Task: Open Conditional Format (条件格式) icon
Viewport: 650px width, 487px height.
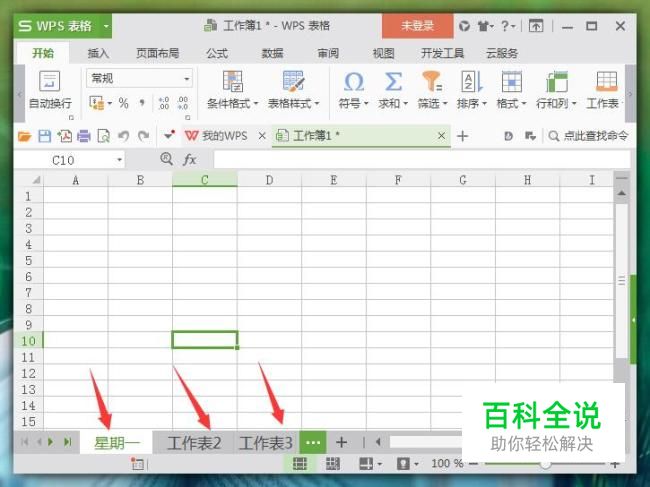Action: click(232, 81)
